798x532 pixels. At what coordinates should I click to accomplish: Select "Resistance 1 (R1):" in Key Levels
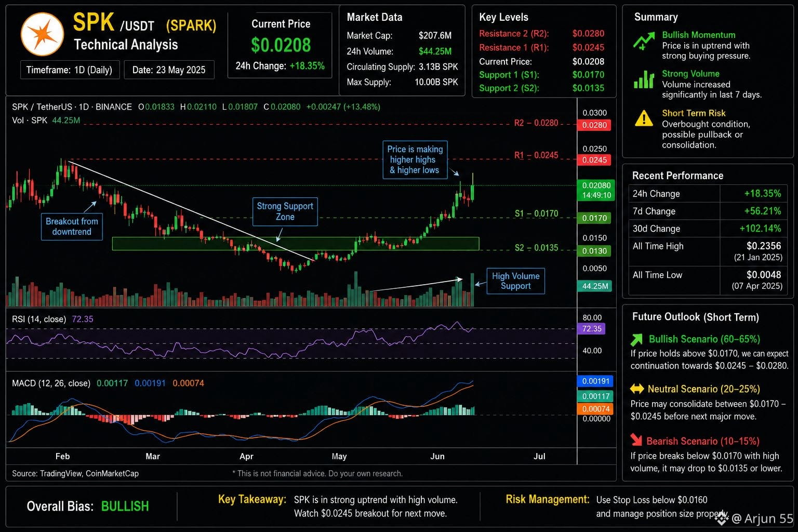point(514,48)
